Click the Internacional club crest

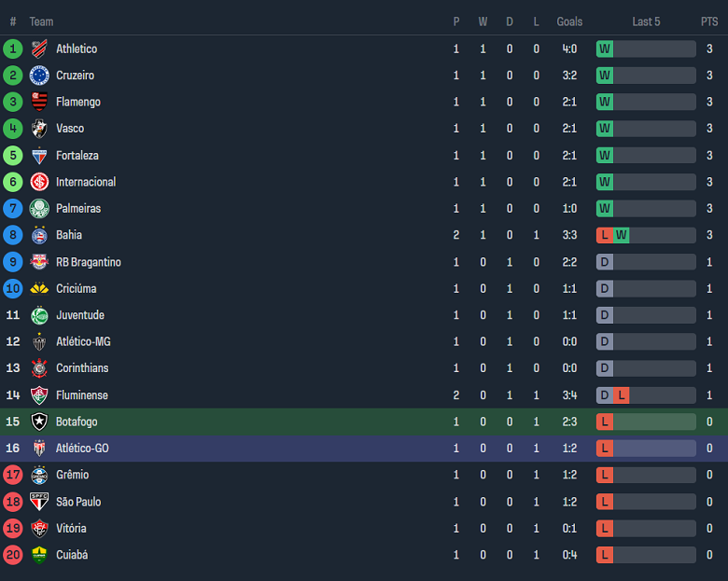[39, 182]
